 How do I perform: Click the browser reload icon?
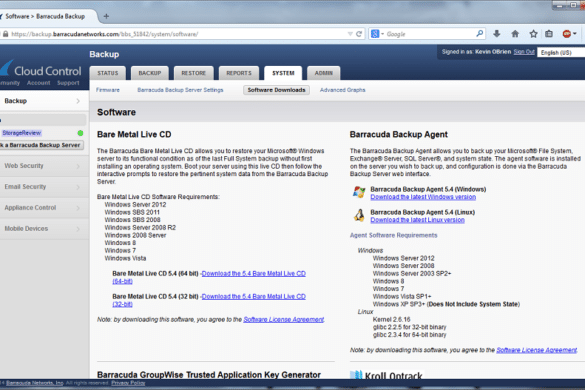pos(359,34)
